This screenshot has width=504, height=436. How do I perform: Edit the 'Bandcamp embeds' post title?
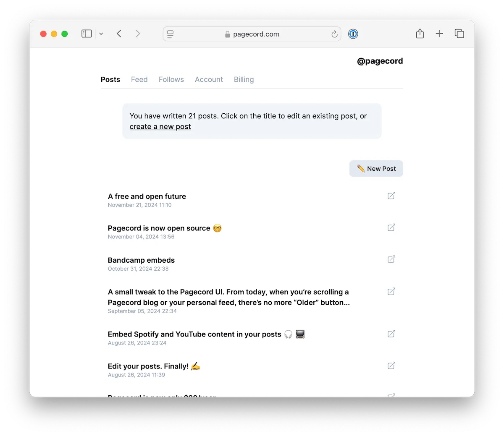point(141,260)
